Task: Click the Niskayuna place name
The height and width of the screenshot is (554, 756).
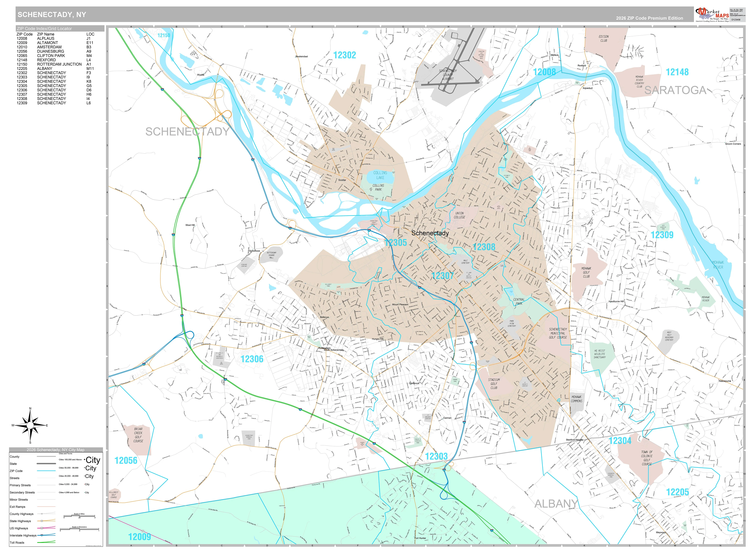Action: pyautogui.click(x=725, y=381)
